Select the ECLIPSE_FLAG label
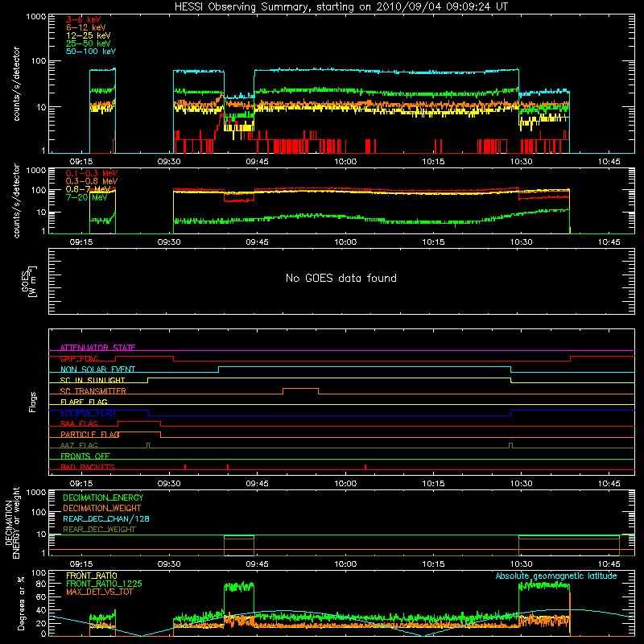Screen dimensions: 644x644 88,413
